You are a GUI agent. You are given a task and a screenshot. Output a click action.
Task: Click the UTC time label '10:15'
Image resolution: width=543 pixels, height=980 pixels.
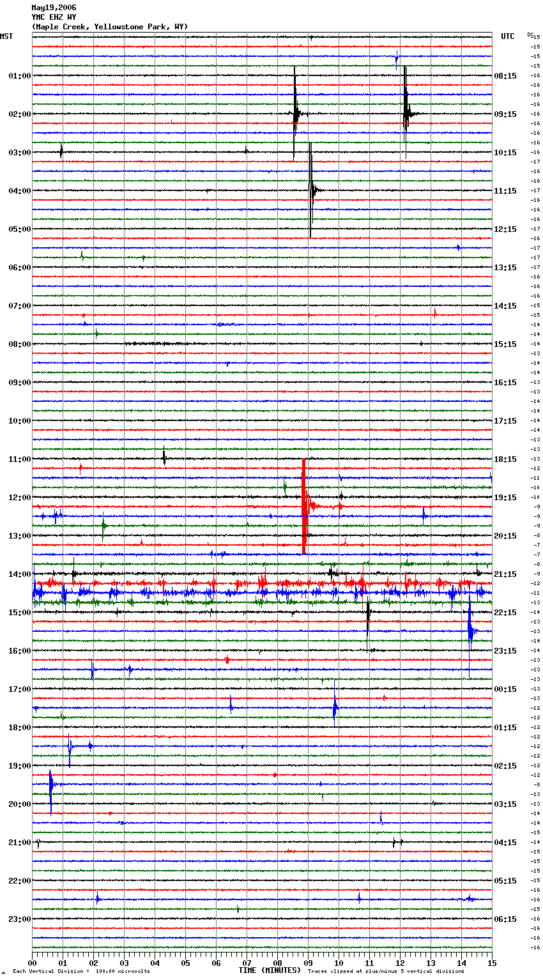(x=505, y=153)
